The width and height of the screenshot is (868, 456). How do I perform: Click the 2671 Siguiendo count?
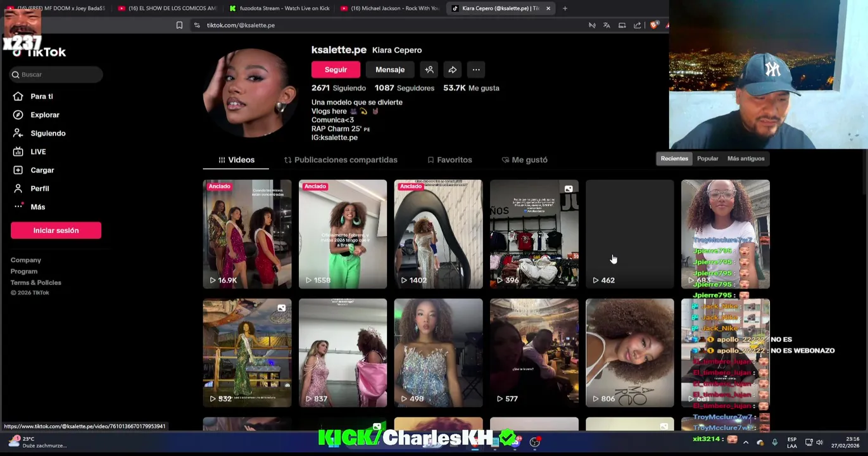339,88
